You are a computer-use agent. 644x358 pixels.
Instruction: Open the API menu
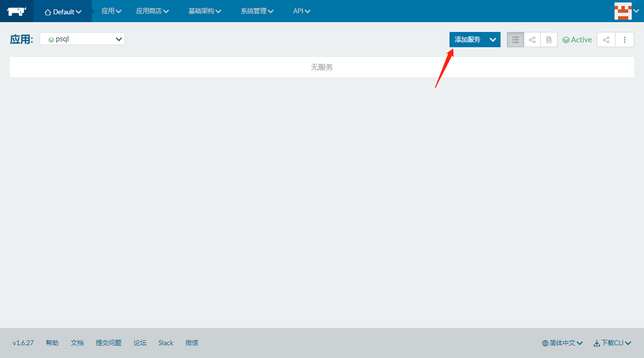pyautogui.click(x=302, y=11)
